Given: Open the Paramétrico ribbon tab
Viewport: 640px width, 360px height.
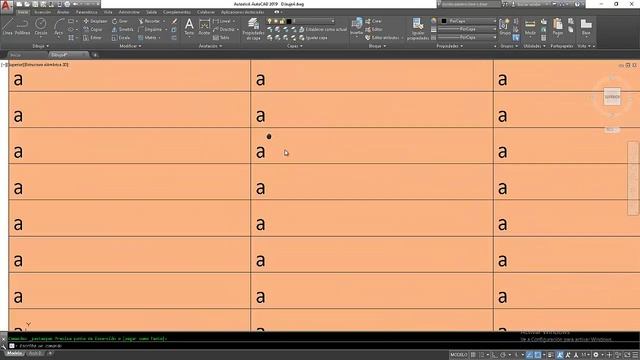Looking at the screenshot, I should tap(87, 12).
